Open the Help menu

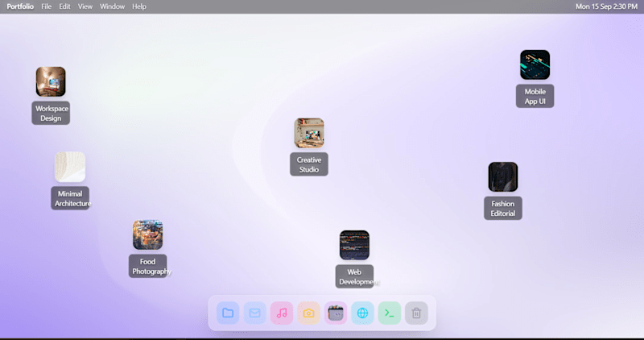coord(139,6)
